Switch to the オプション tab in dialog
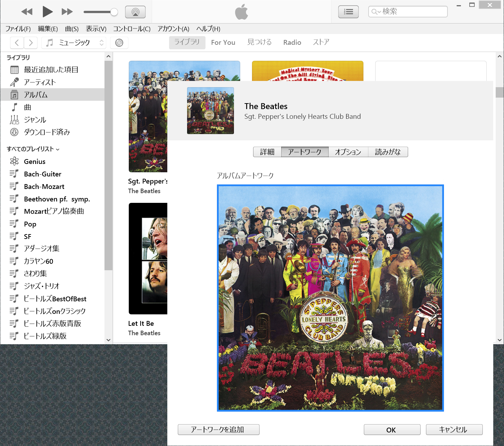Viewport: 504px width, 446px height. [x=348, y=152]
